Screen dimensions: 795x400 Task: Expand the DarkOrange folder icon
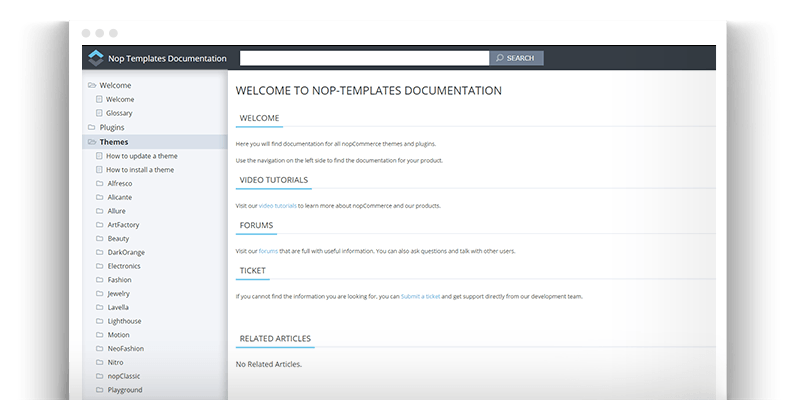(99, 251)
